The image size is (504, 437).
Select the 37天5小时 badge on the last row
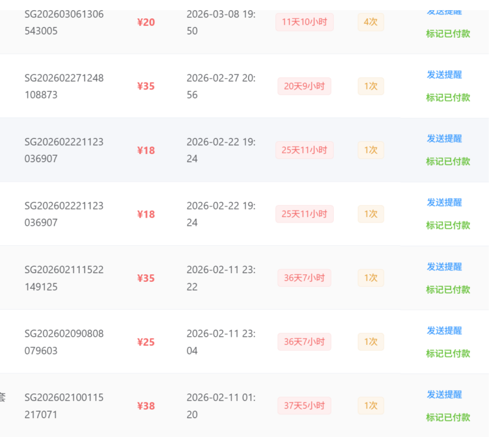point(304,405)
